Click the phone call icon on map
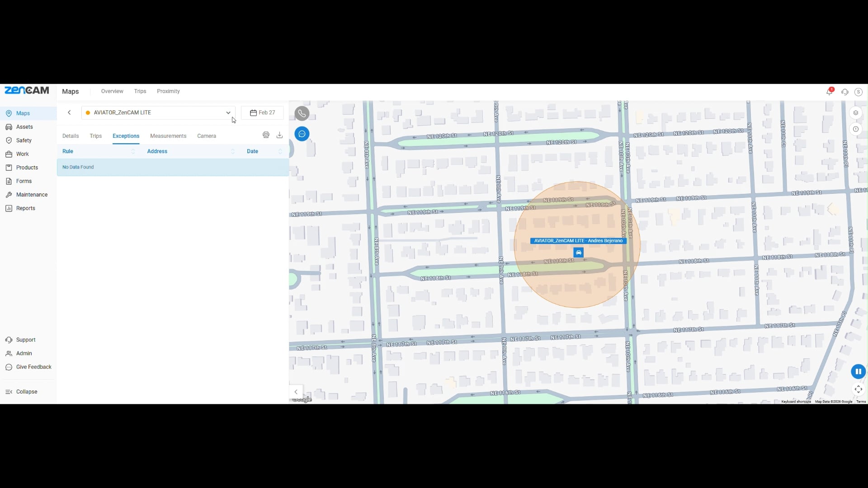The width and height of the screenshot is (868, 488). click(x=302, y=113)
